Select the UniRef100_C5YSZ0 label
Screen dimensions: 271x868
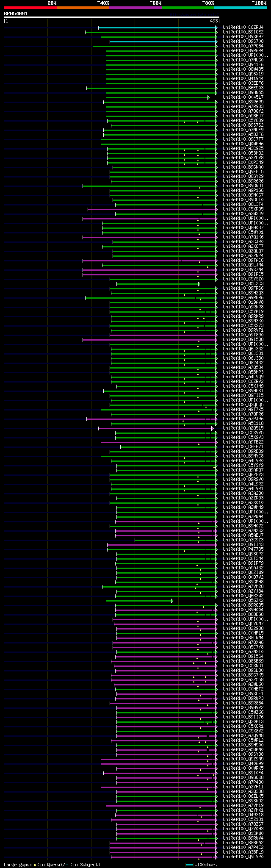coord(243,279)
